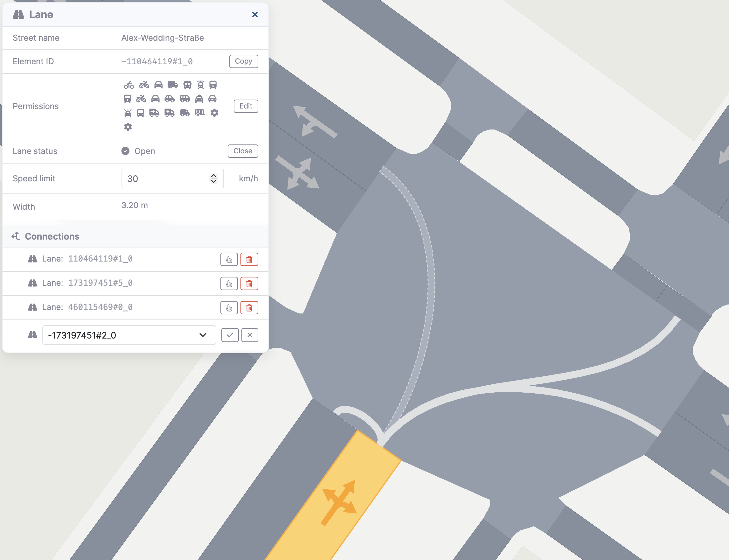Click the taxi permission icon
Image resolution: width=729 pixels, height=560 pixels.
click(x=199, y=99)
